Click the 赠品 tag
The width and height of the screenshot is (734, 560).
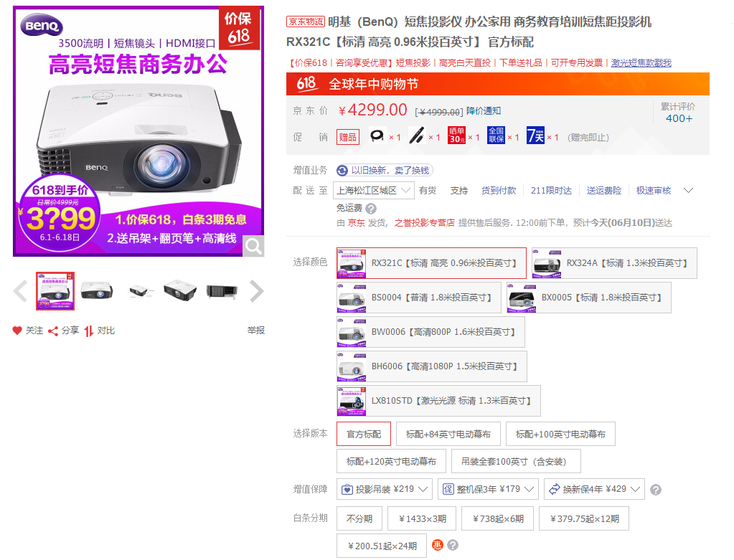348,137
